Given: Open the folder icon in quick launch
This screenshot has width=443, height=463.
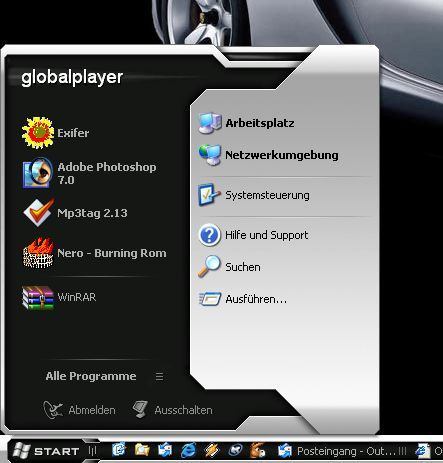Looking at the screenshot, I should click(142, 450).
